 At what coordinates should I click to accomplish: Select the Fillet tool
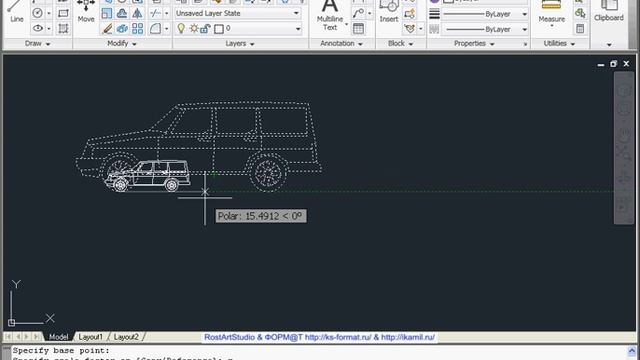pyautogui.click(x=155, y=29)
